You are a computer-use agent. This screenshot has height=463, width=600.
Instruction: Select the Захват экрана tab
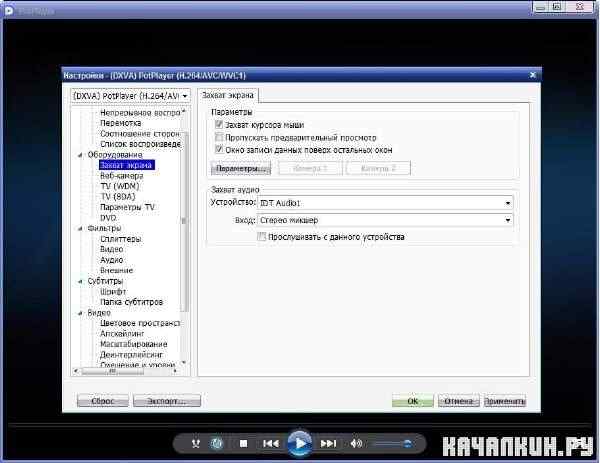pyautogui.click(x=228, y=95)
